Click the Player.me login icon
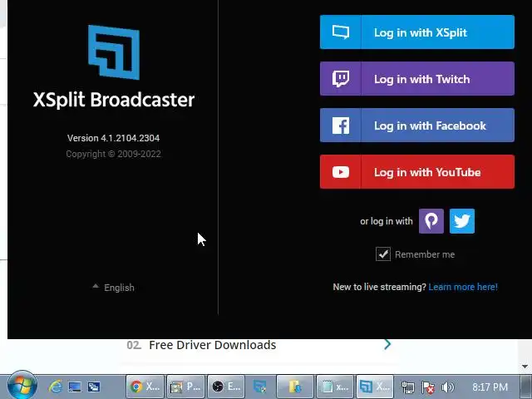Screen dimensions: 532x399 (x=431, y=221)
